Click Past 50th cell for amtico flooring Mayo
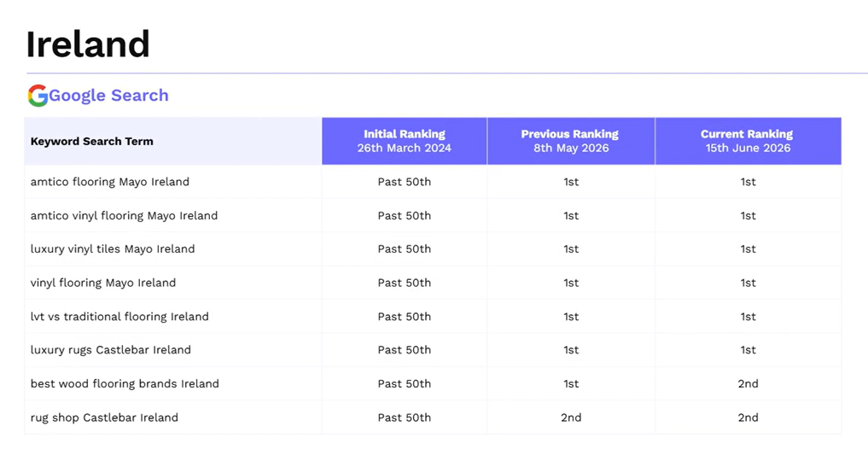 point(404,182)
